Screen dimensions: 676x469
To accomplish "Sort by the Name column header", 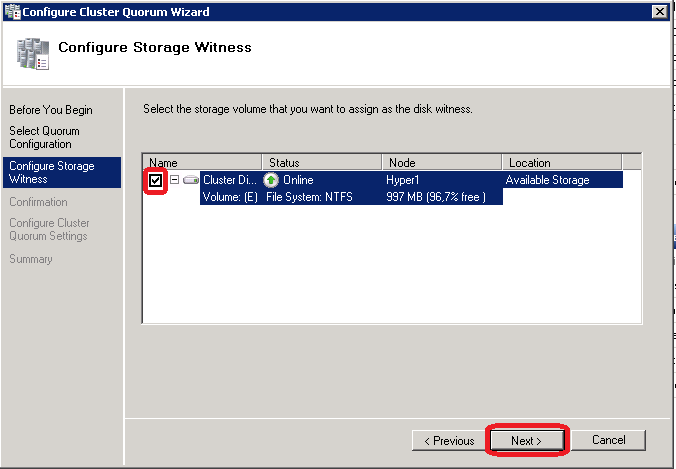I will coord(203,162).
